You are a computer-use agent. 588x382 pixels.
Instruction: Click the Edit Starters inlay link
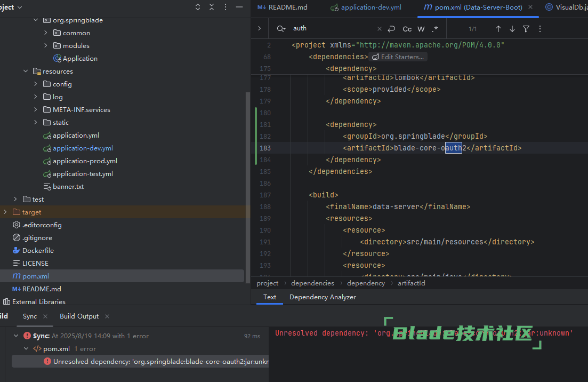[398, 57]
